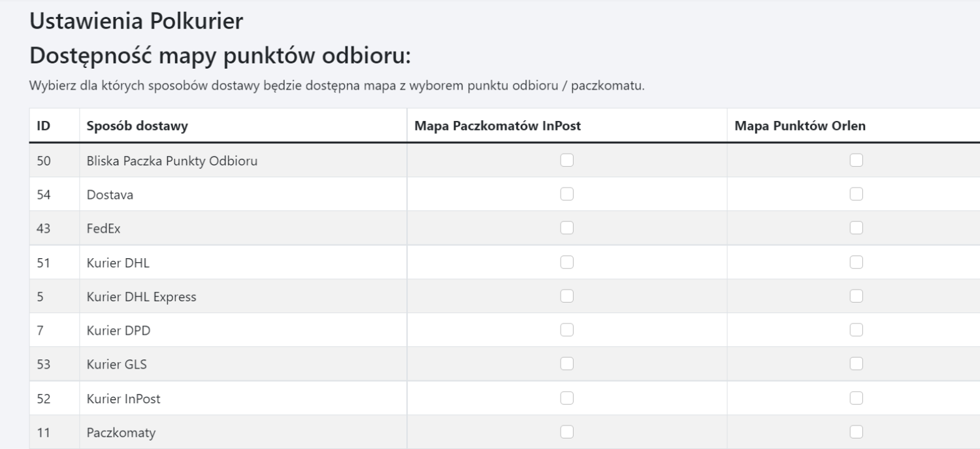980x449 pixels.
Task: Enable Orlen map for Kurier DHL Express
Action: (x=856, y=295)
